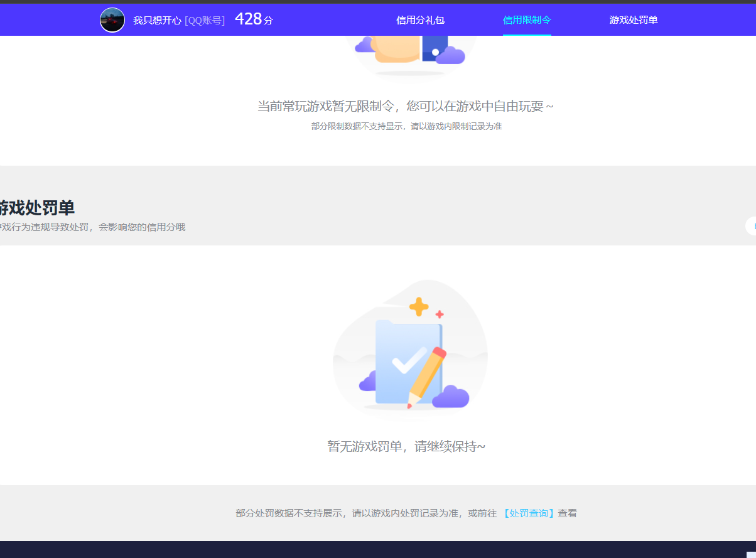Viewport: 756px width, 558px height.
Task: Open the floating side widget on the right edge
Action: click(752, 226)
